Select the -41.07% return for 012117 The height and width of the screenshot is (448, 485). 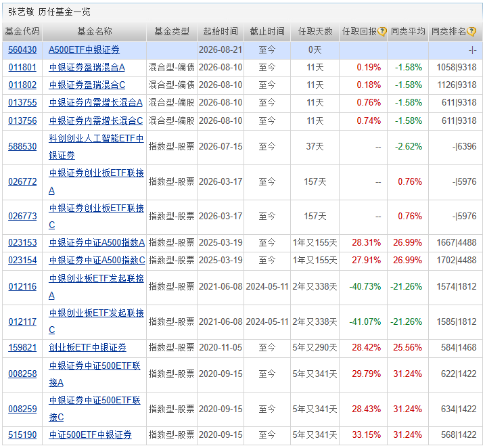(x=365, y=321)
